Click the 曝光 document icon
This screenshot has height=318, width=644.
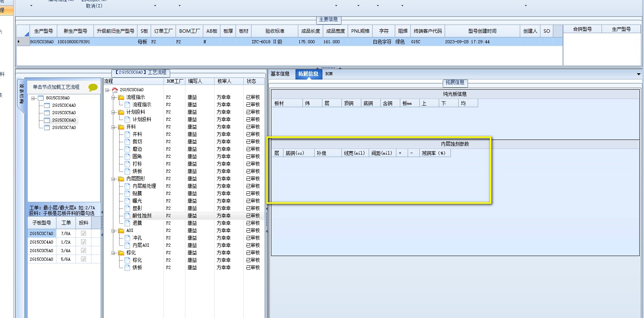(x=127, y=201)
